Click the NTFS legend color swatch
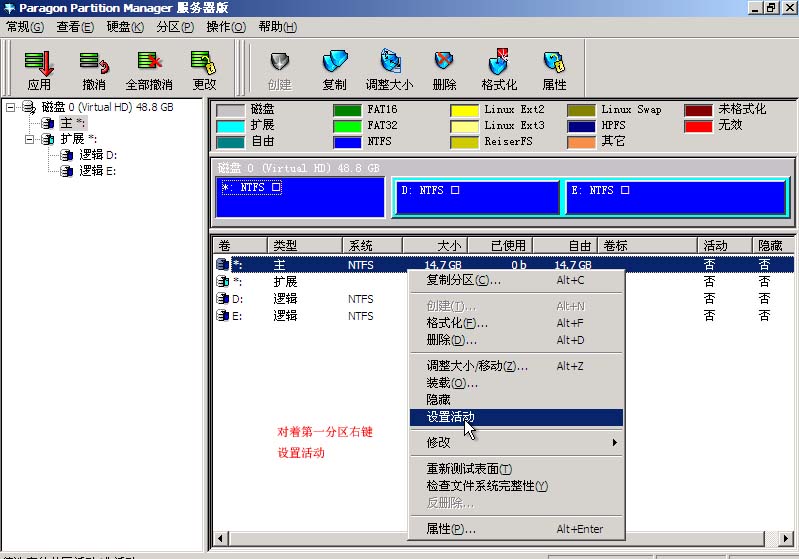The height and width of the screenshot is (559, 799). coord(347,142)
